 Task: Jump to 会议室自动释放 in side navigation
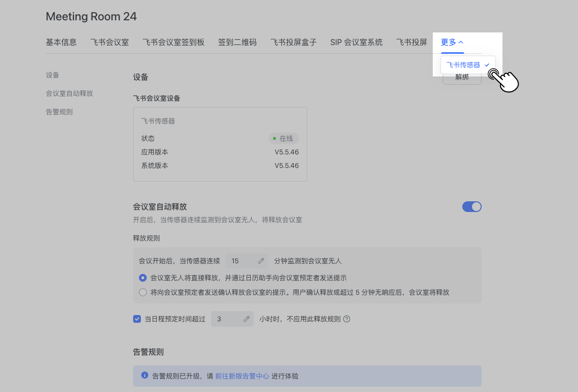(69, 93)
